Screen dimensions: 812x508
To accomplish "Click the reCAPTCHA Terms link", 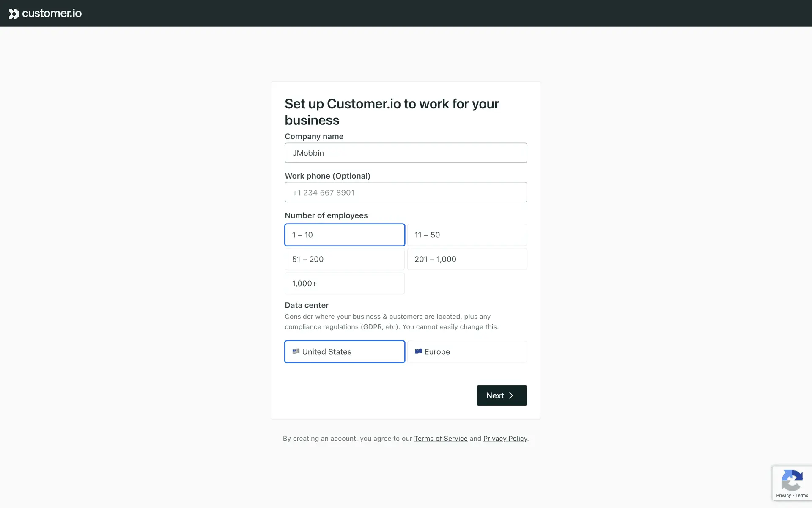I will [x=802, y=495].
